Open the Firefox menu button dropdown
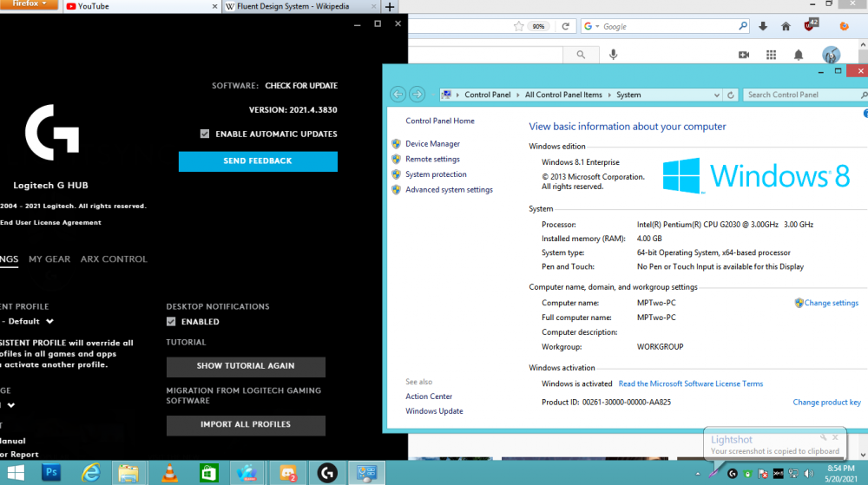The image size is (868, 485). pos(30,4)
